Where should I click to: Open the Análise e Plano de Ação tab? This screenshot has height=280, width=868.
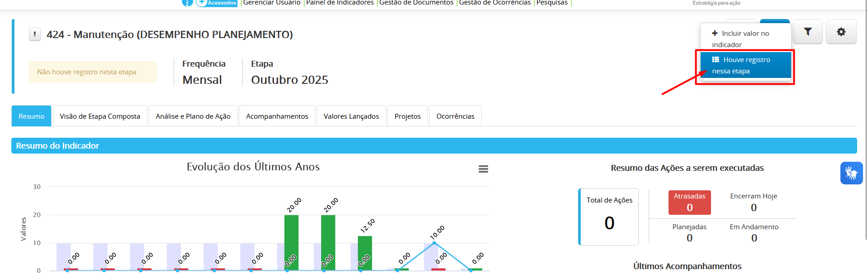tap(193, 116)
